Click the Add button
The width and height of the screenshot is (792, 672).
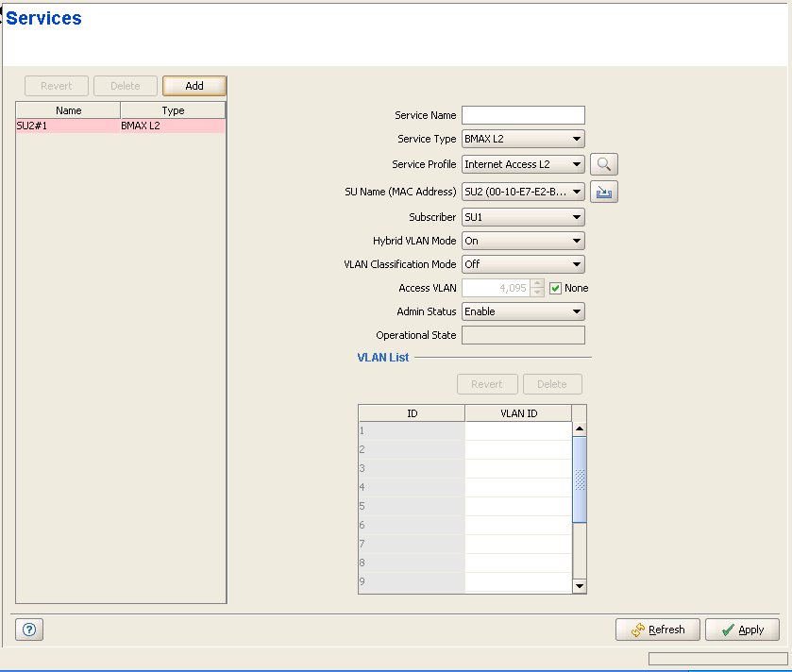[194, 86]
